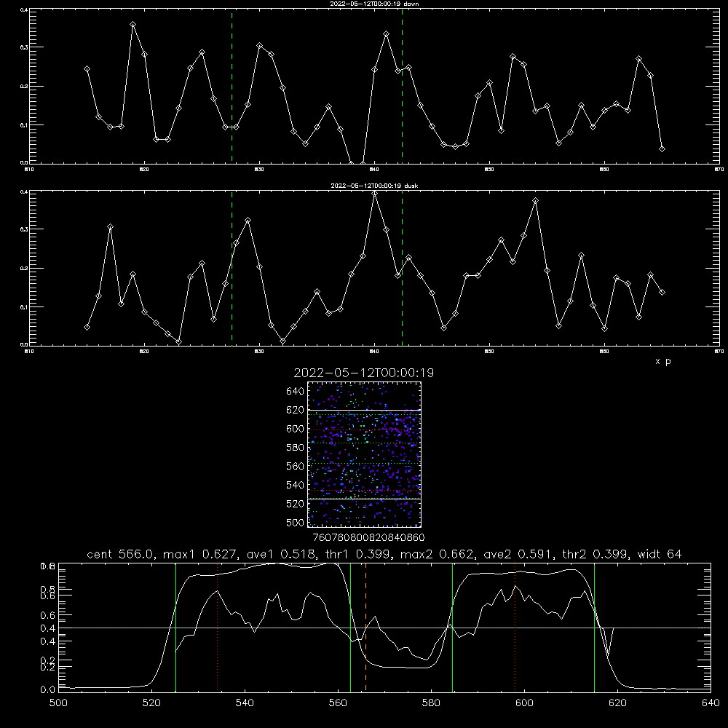Click the first green vertical line near 525
The height and width of the screenshot is (728, 728).
[x=175, y=627]
